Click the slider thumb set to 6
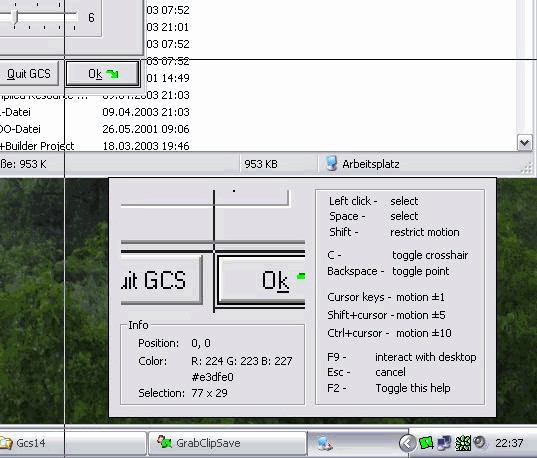 14,16
